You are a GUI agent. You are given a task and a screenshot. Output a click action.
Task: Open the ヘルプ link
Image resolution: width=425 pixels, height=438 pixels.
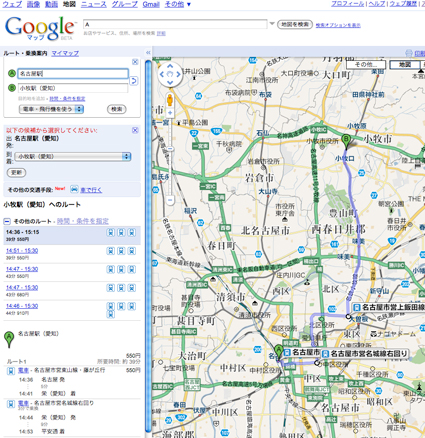(377, 4)
